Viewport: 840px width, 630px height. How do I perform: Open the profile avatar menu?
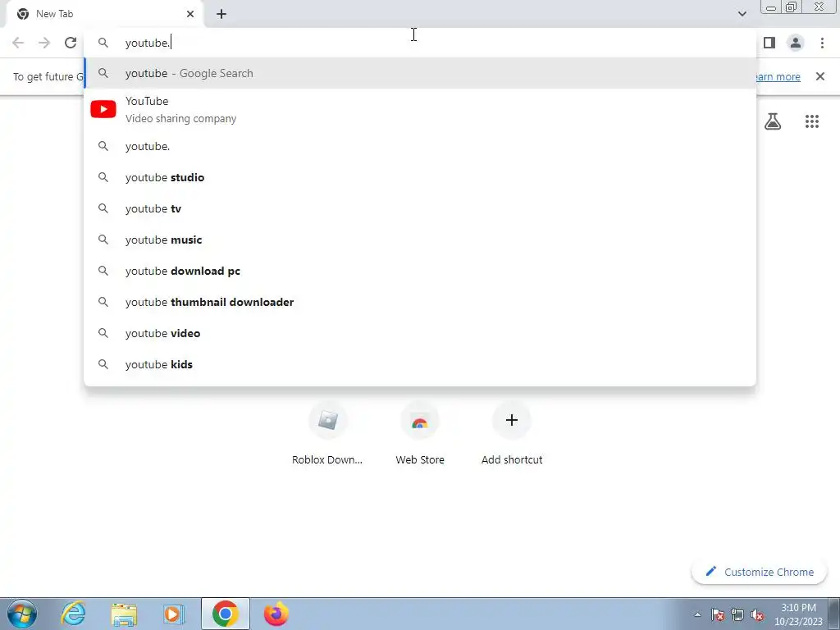point(796,43)
